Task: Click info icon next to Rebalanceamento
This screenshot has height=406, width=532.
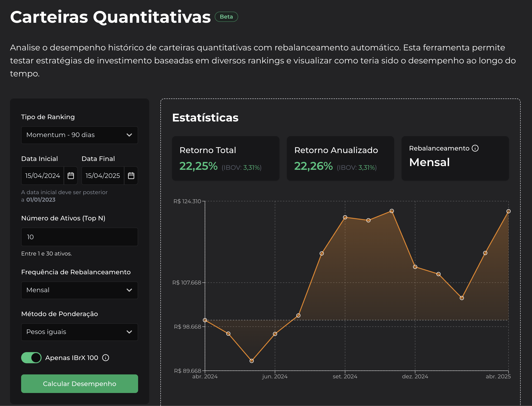Action: tap(475, 148)
